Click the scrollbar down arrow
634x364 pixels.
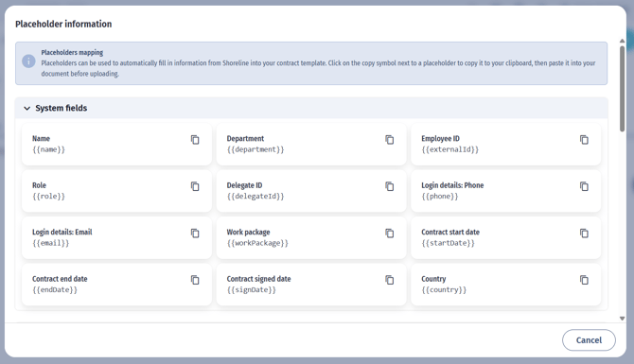(x=622, y=319)
